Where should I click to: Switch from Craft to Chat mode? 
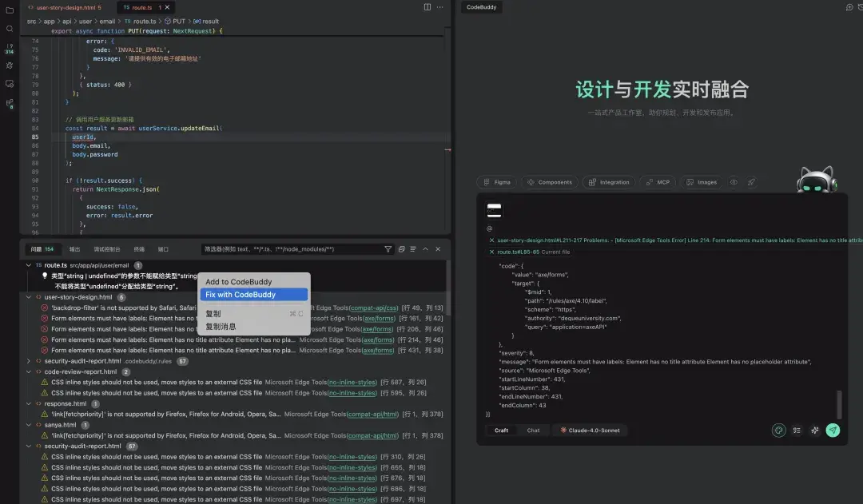coord(533,430)
